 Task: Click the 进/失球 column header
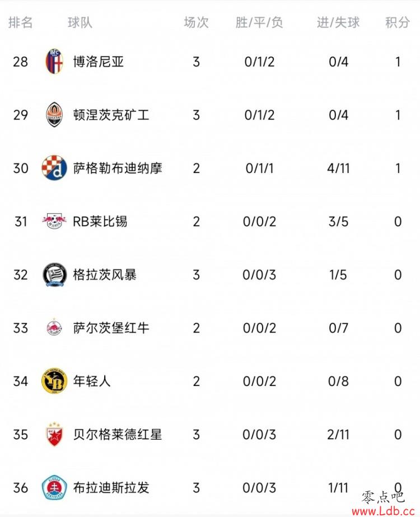click(x=338, y=22)
